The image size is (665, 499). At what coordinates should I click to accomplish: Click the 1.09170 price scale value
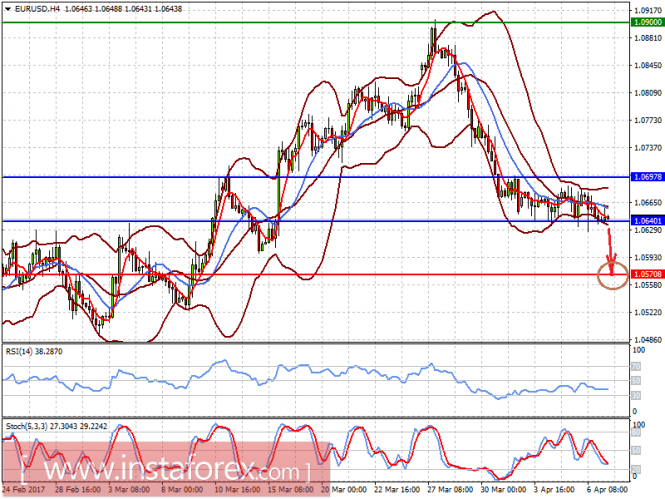tap(648, 10)
